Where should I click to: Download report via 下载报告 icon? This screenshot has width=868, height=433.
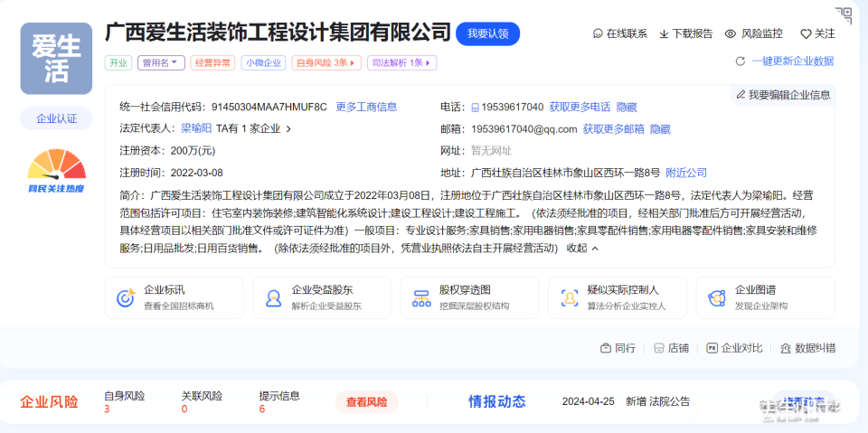pyautogui.click(x=665, y=33)
